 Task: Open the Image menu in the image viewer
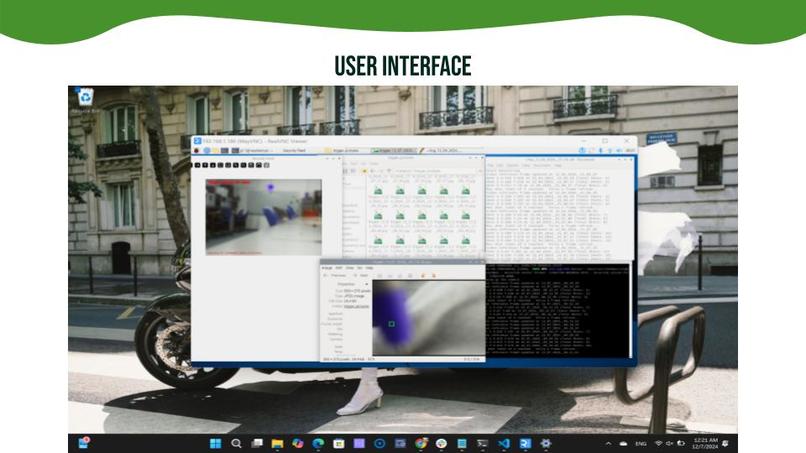click(x=327, y=268)
